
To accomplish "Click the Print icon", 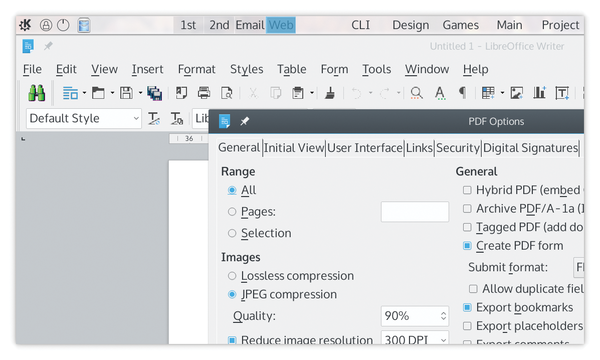I will tap(204, 93).
